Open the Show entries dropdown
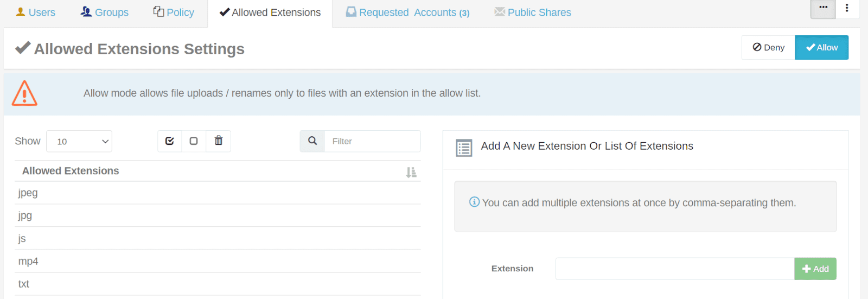The width and height of the screenshot is (868, 299). tap(79, 142)
